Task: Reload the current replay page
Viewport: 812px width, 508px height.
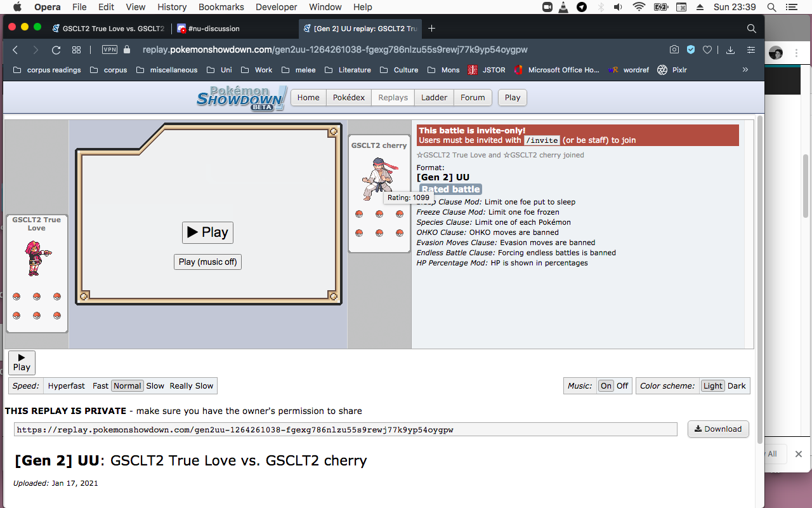Action: point(56,50)
